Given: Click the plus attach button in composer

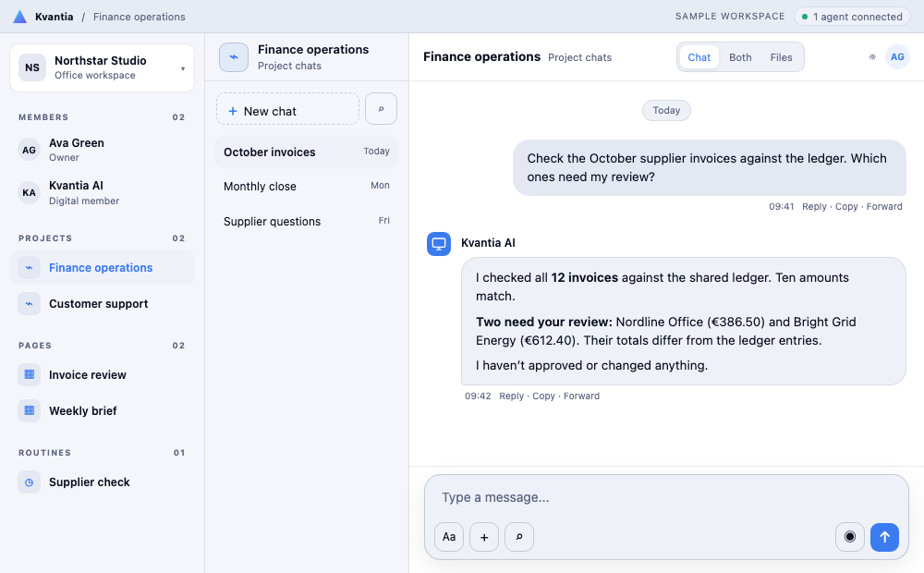Looking at the screenshot, I should click(x=484, y=537).
